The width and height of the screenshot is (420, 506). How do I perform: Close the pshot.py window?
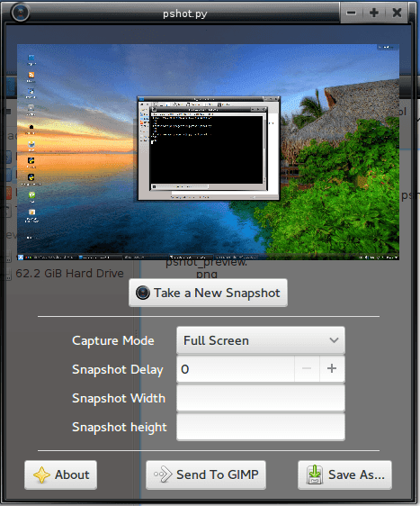point(398,13)
